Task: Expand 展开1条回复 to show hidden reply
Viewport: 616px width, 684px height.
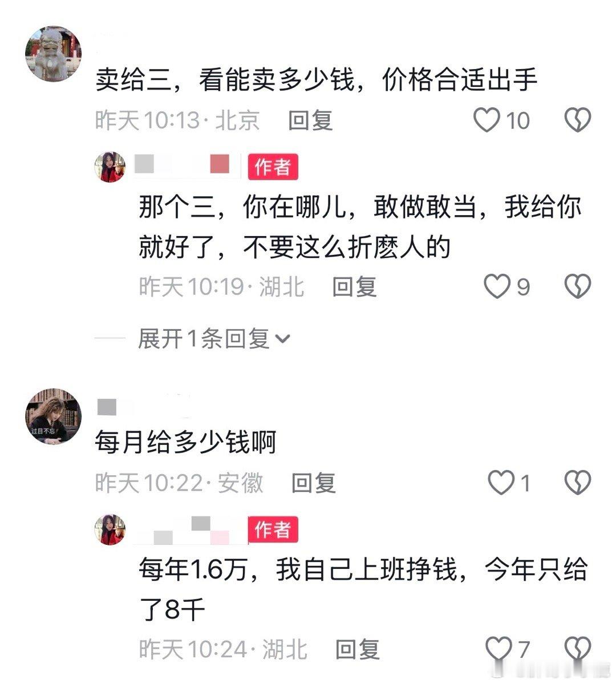Action: pyautogui.click(x=214, y=338)
